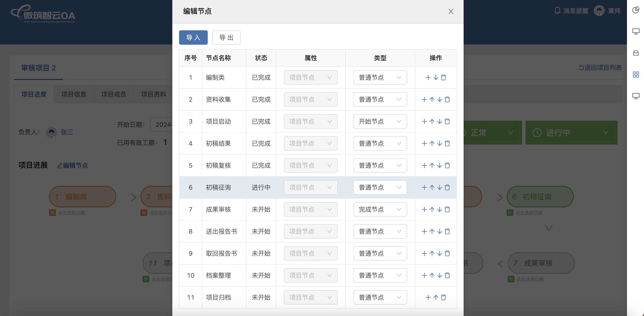The height and width of the screenshot is (316, 644).
Task: Click add icon in 编制类 row
Action: [x=428, y=78]
